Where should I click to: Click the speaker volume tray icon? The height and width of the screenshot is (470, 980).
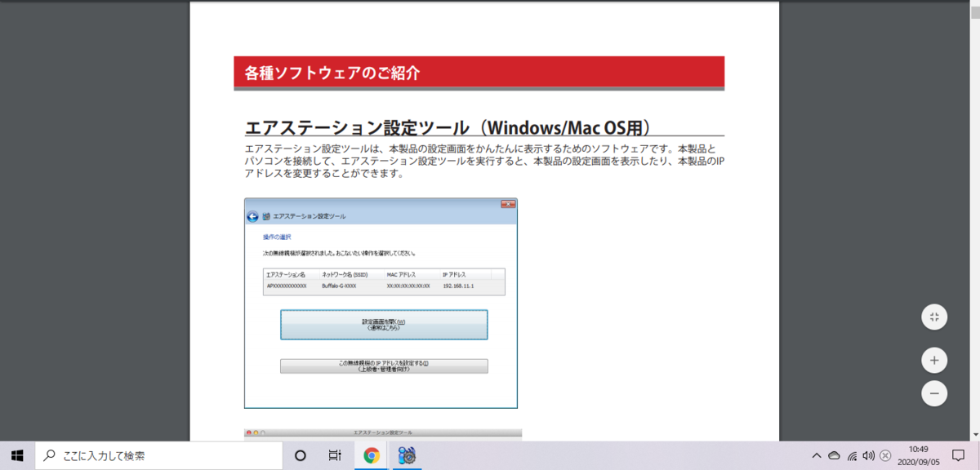pyautogui.click(x=868, y=455)
